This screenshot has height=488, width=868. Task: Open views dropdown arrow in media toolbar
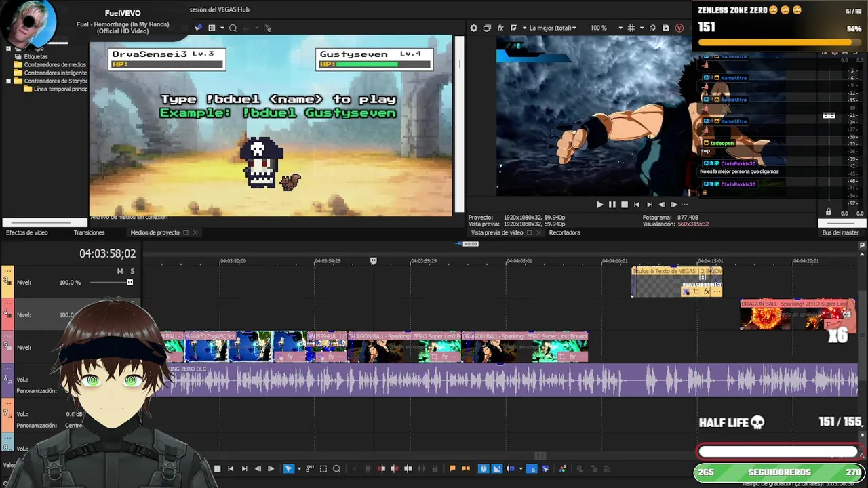(x=222, y=28)
